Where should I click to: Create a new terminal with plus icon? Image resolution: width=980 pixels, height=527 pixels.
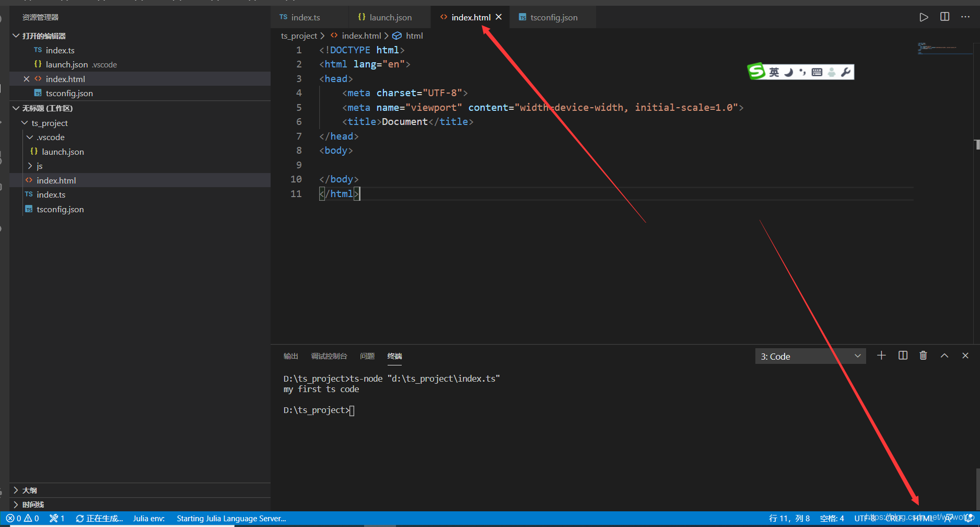tap(881, 356)
